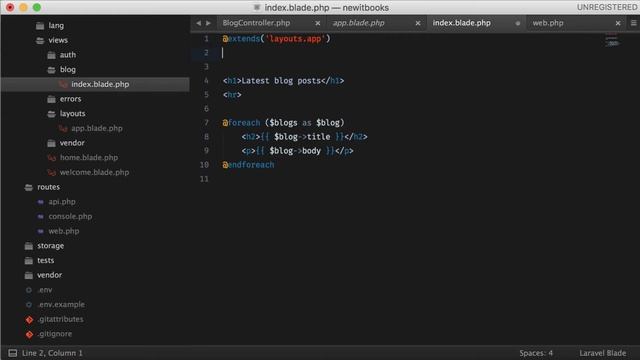The image size is (640, 360).
Task: Click home.blade.php file icon
Action: pyautogui.click(x=51, y=158)
